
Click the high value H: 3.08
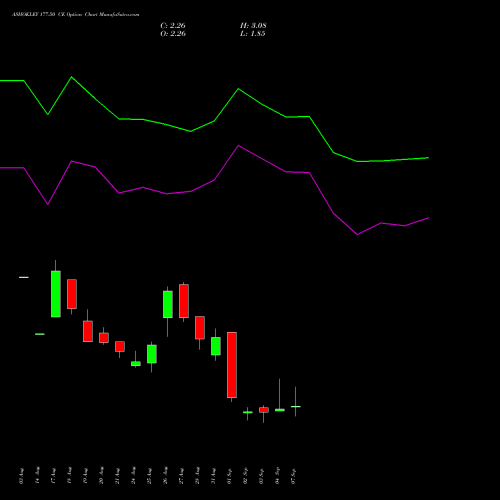[253, 26]
